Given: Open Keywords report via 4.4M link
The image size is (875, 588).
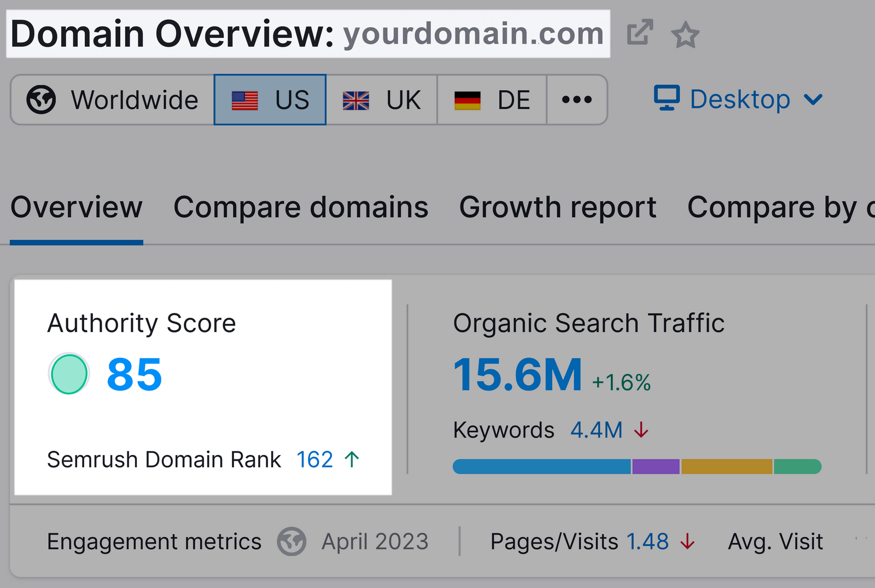Looking at the screenshot, I should [594, 430].
